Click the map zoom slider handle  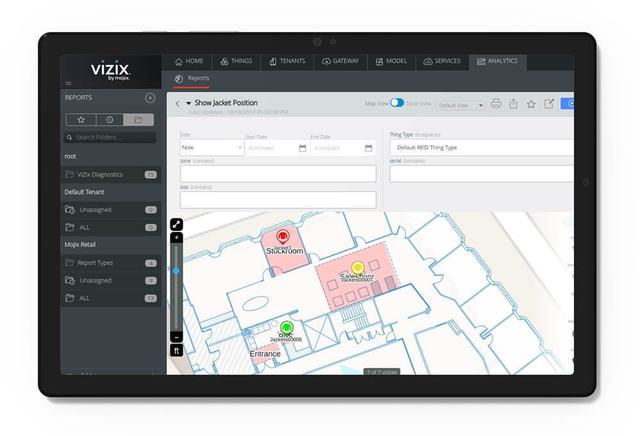pyautogui.click(x=177, y=271)
